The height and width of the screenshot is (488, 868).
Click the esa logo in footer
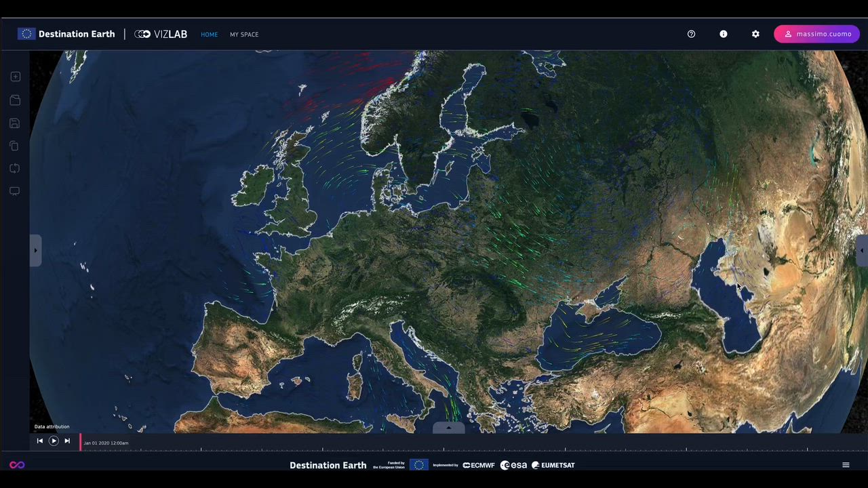click(513, 466)
